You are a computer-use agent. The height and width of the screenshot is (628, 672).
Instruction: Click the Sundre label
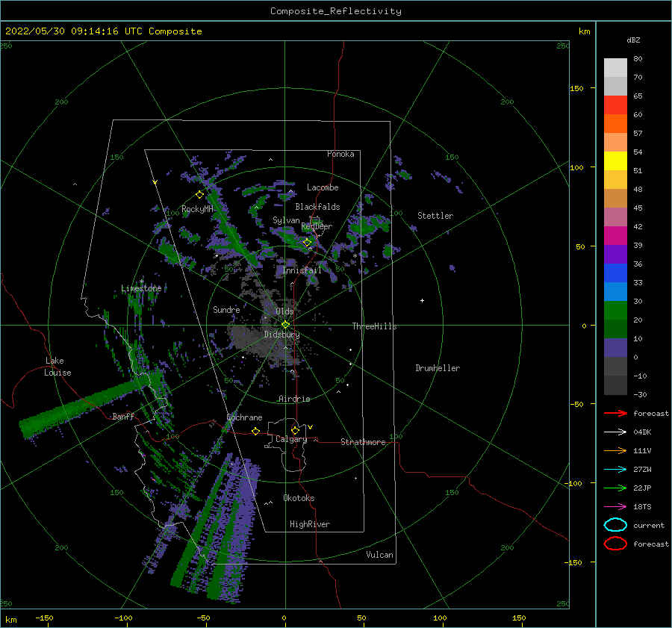[x=226, y=309]
